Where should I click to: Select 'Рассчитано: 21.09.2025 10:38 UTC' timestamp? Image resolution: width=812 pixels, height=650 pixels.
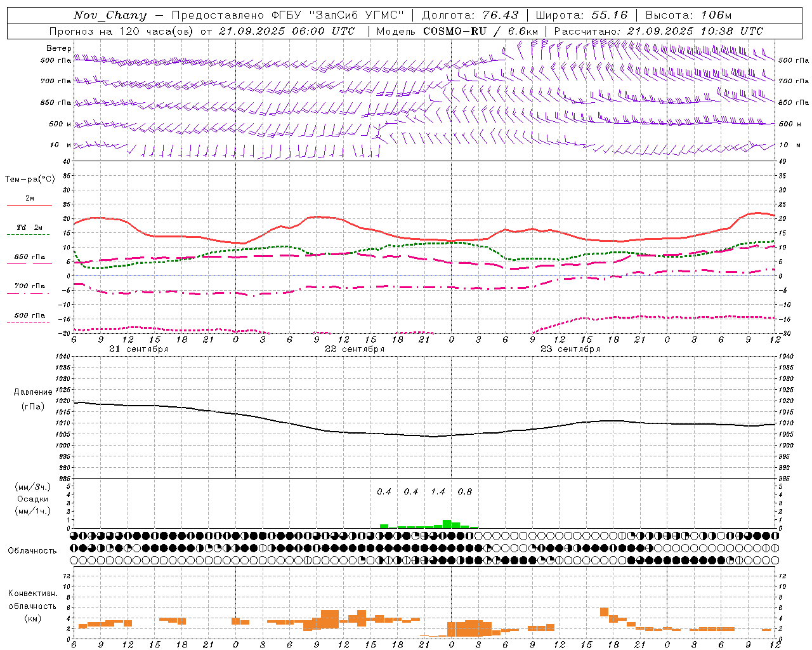[x=658, y=31]
